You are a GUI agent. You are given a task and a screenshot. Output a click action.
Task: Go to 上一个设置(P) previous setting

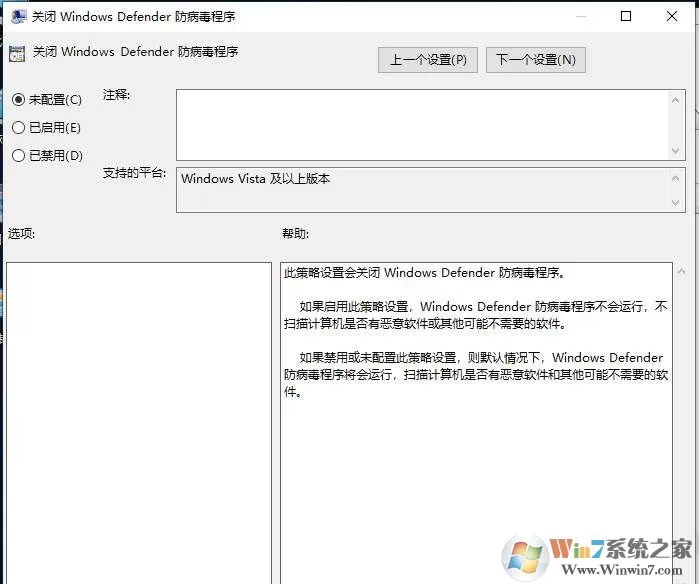point(428,60)
